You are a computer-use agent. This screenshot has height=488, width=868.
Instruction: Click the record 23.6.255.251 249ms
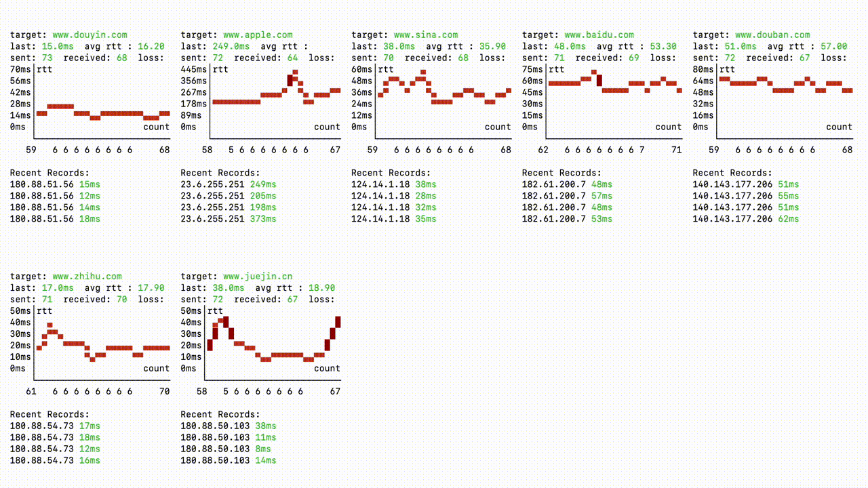(229, 184)
